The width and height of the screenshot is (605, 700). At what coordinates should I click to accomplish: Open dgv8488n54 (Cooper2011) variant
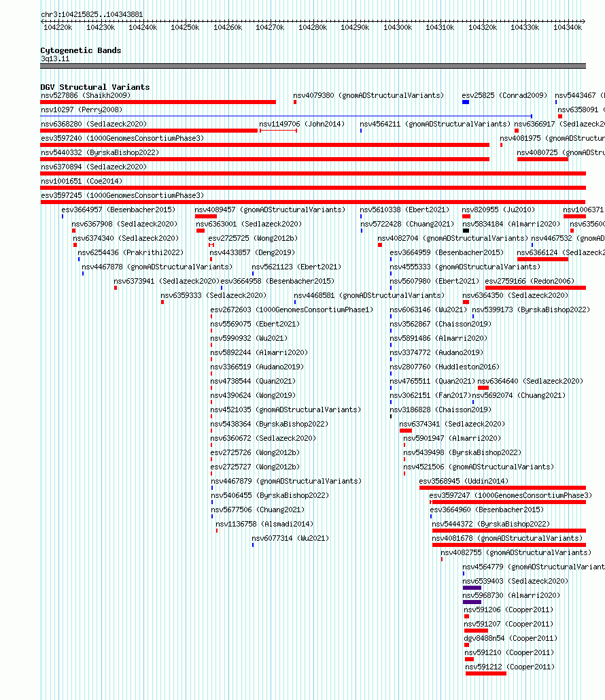511,638
